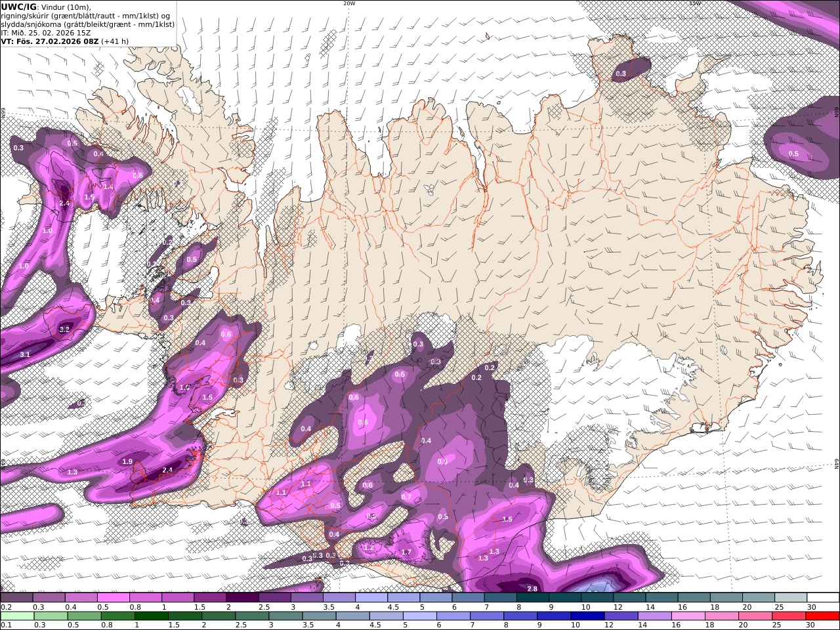Click the dark mauve legend swatch labeled 0.2
Image resolution: width=840 pixels, height=630 pixels.
pyautogui.click(x=16, y=598)
